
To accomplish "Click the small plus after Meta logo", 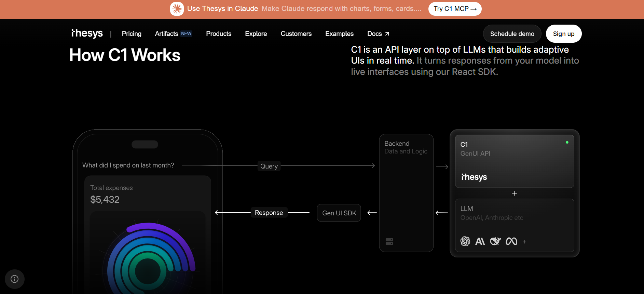I will pos(524,242).
